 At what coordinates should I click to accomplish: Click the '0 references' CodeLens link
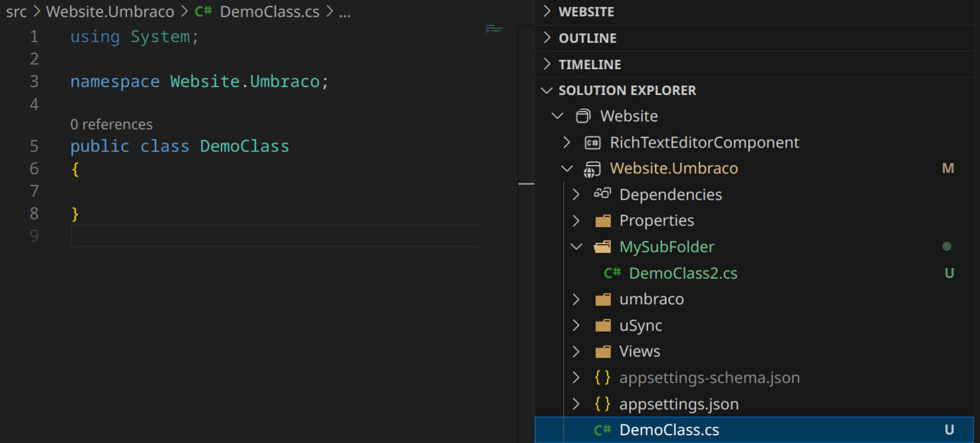pos(111,124)
